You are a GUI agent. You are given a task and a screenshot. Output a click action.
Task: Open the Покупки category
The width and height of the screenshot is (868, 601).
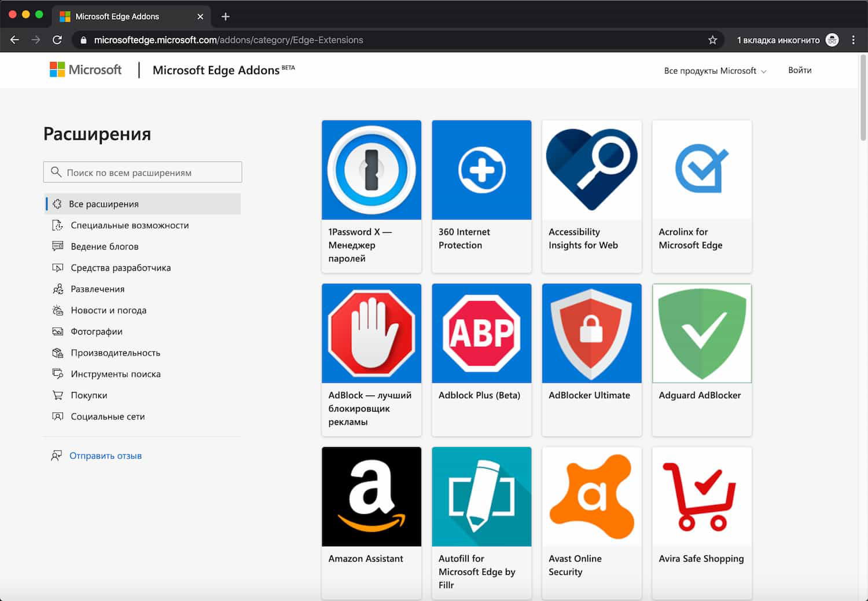pyautogui.click(x=88, y=395)
